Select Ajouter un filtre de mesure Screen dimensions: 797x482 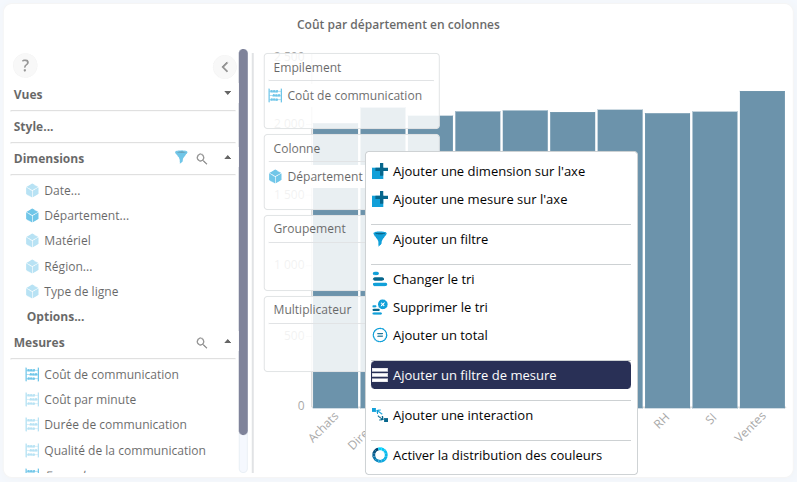point(500,375)
